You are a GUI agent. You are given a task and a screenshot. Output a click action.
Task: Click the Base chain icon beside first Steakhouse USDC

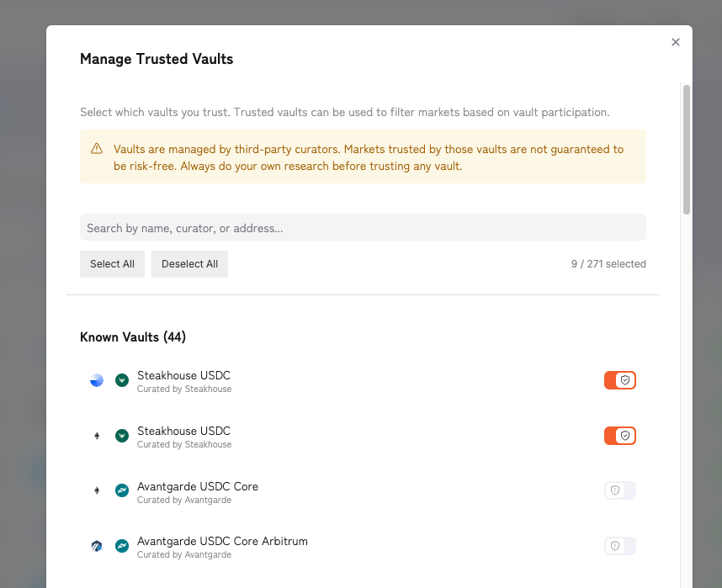pos(97,380)
